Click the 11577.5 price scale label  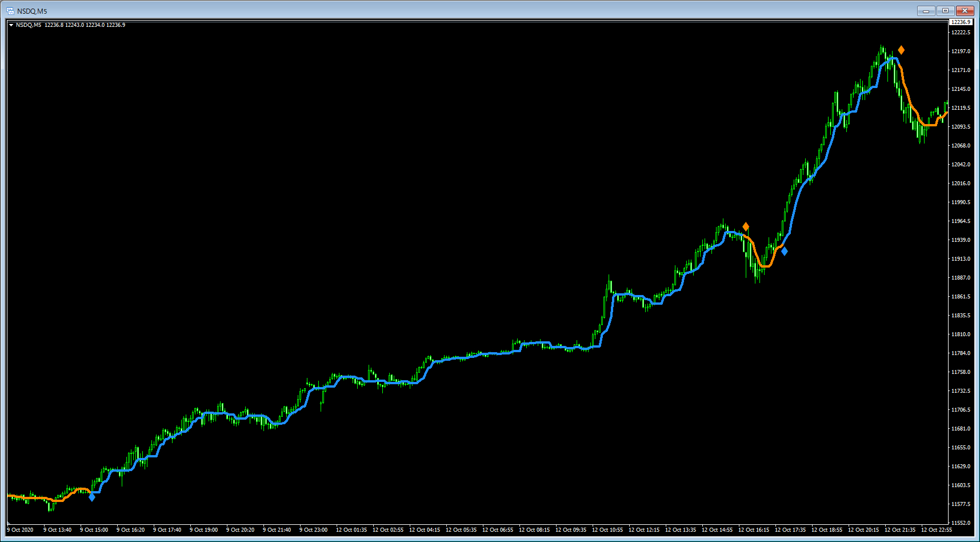point(961,504)
